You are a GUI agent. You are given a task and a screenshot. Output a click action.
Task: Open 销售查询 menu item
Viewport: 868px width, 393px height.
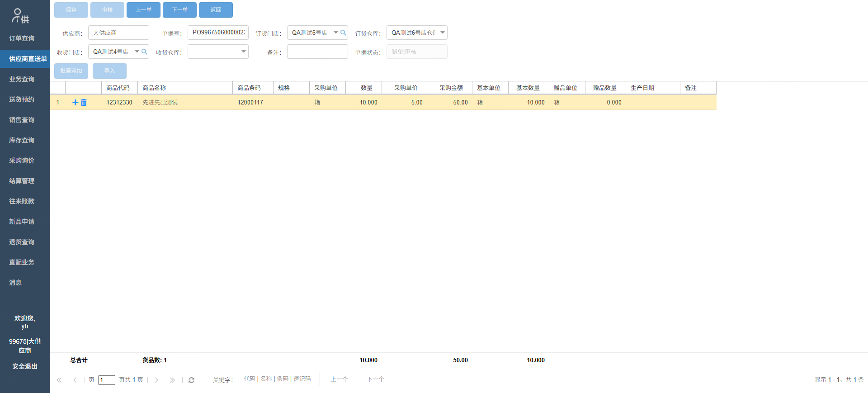(25, 120)
